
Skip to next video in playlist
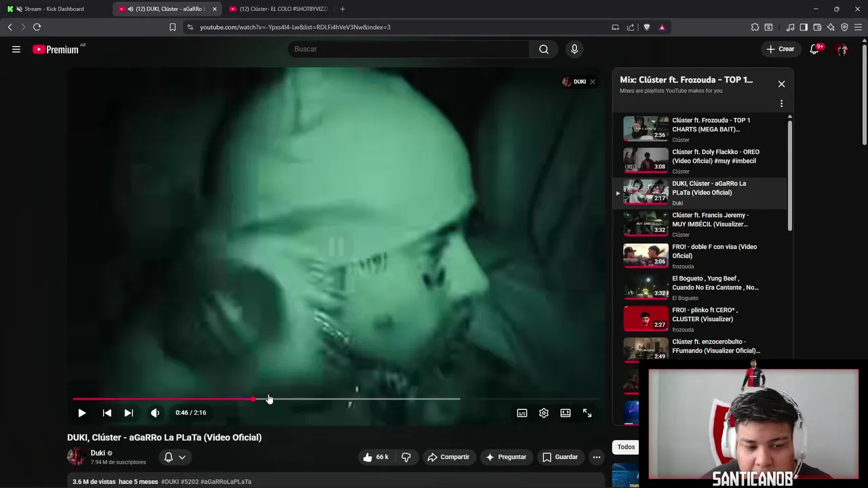point(129,413)
